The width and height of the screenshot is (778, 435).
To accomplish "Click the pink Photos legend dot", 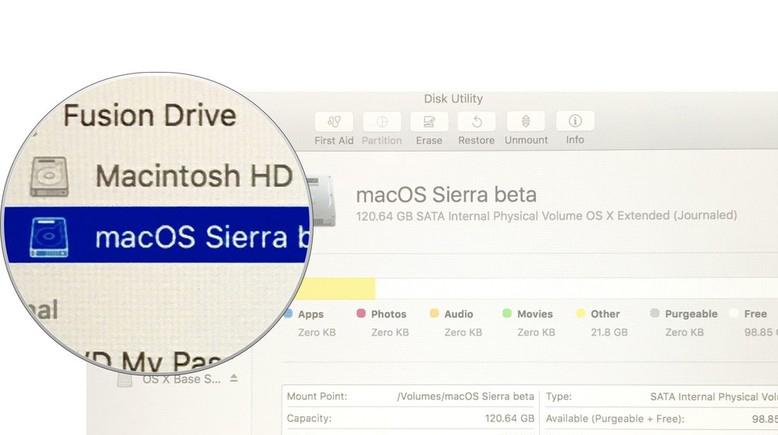I will click(x=361, y=313).
